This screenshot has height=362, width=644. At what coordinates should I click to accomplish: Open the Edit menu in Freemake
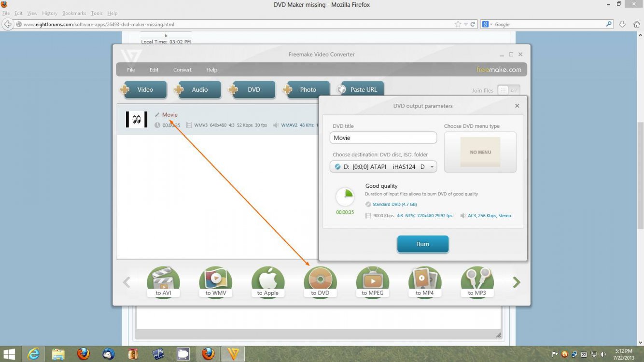(154, 70)
